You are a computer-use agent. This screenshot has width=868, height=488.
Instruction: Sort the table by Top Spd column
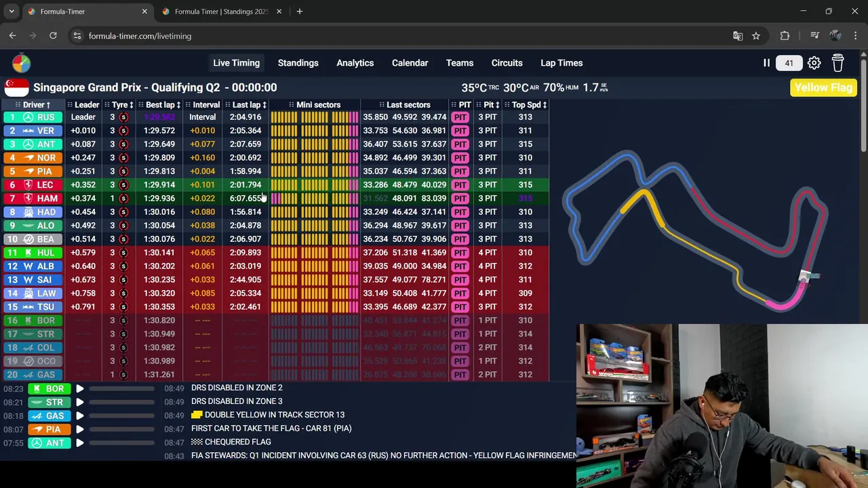coord(526,105)
